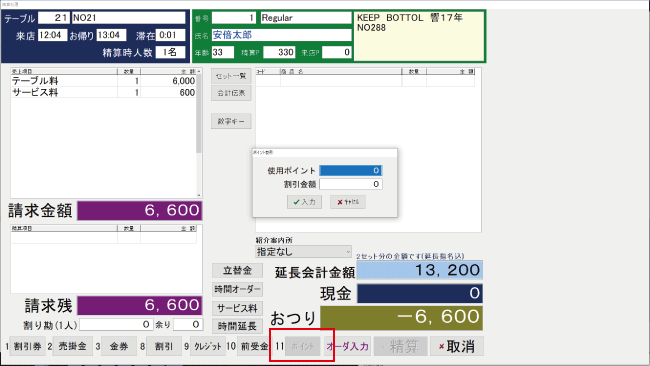This screenshot has width=650, height=366.
Task: Click the 入力 confirm button in points dialog
Action: click(x=304, y=202)
